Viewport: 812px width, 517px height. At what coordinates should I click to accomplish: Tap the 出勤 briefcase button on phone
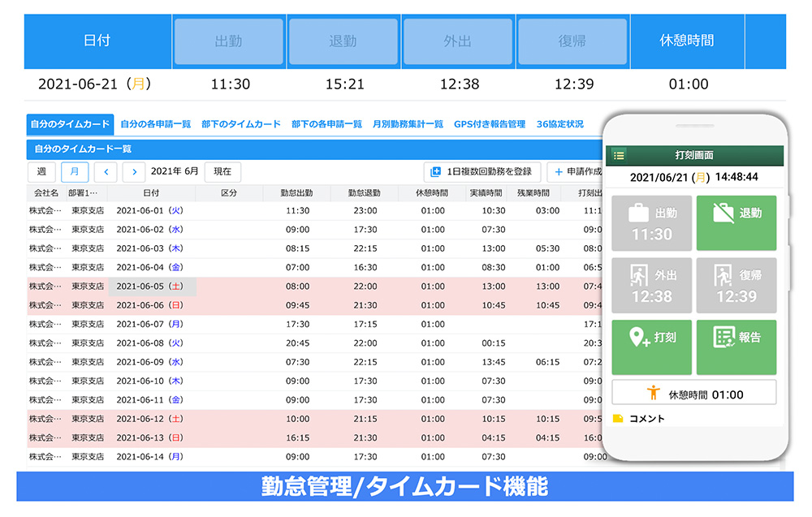pyautogui.click(x=651, y=223)
